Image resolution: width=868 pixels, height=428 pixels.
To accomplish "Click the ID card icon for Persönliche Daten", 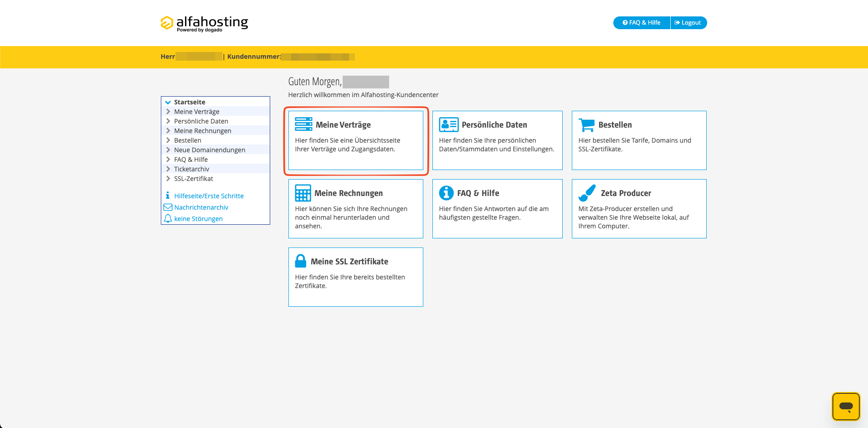I will coord(449,124).
